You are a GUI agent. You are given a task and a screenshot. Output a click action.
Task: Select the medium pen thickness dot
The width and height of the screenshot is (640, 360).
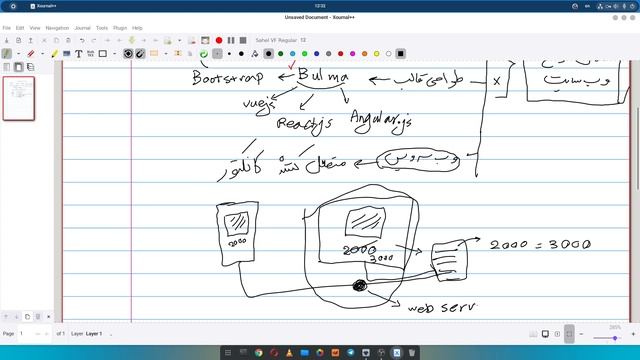pos(241,53)
